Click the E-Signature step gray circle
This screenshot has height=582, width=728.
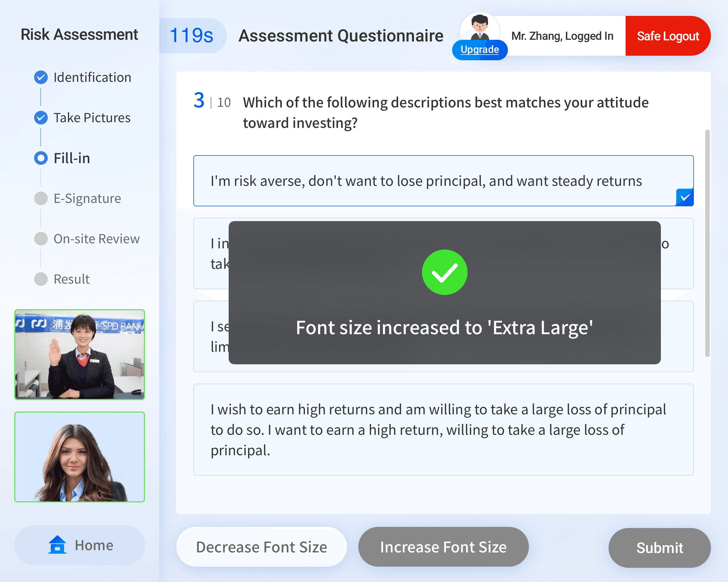coord(41,198)
